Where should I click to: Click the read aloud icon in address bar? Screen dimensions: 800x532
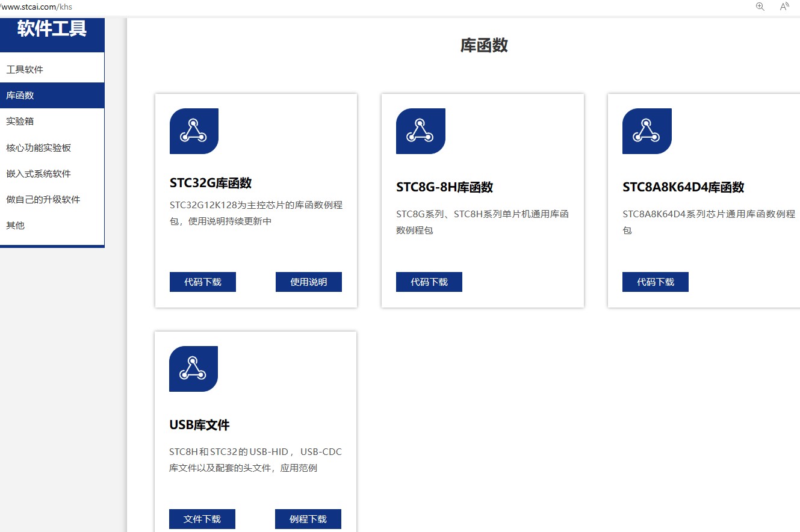784,7
